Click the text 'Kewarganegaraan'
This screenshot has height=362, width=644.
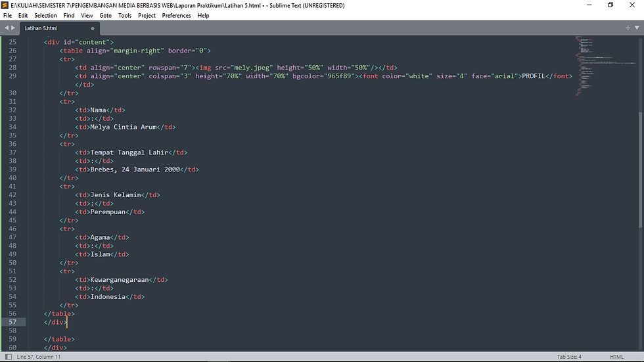(120, 280)
